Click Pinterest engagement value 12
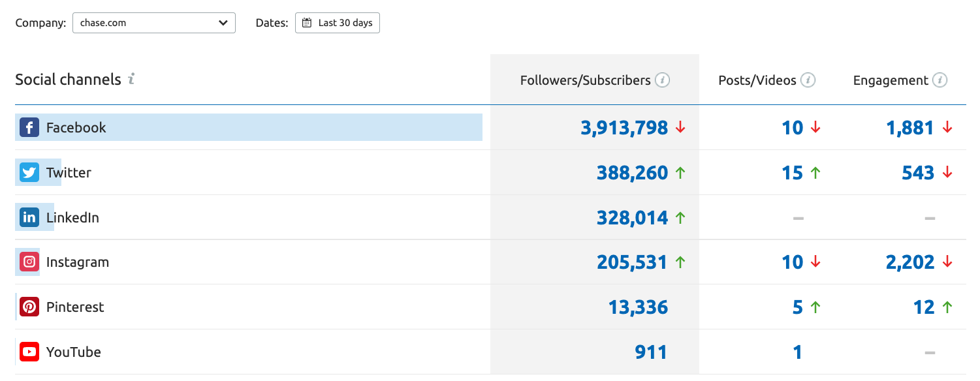Screen dimensions: 980x381 point(924,307)
